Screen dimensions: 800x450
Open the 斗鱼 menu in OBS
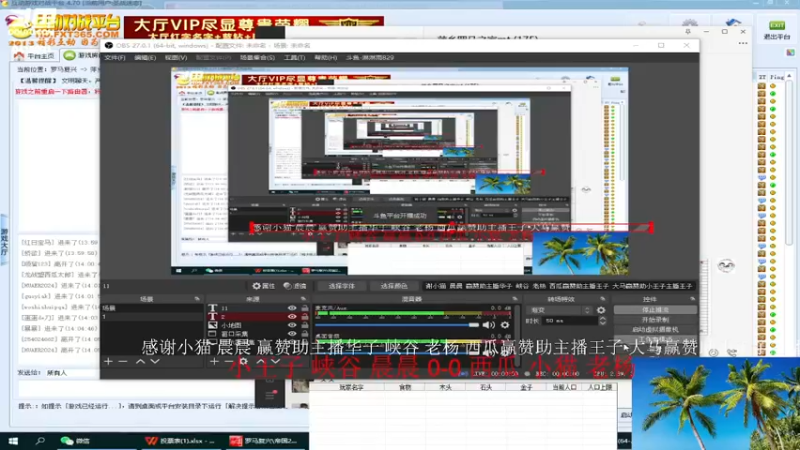click(x=370, y=58)
